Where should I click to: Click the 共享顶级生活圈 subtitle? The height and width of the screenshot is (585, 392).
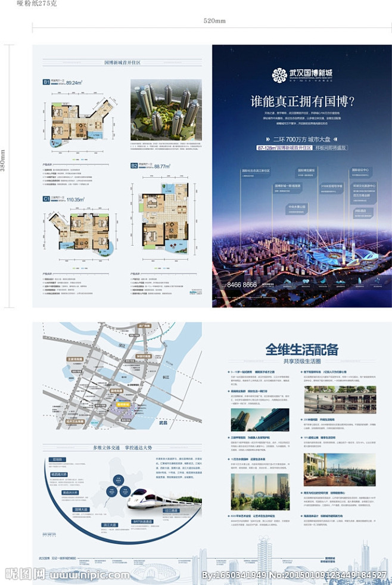pyautogui.click(x=302, y=361)
